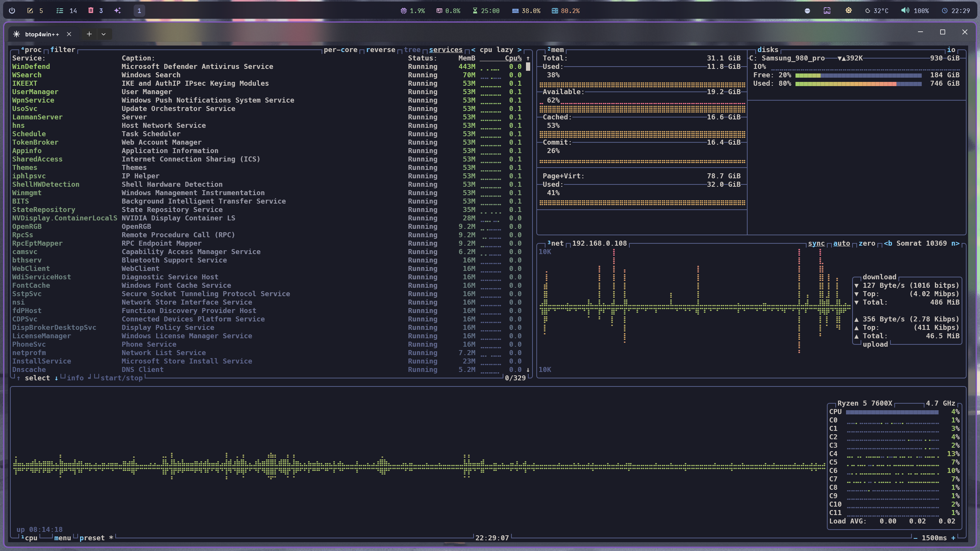Click info in proc footer
Viewport: 980px width, 551px height.
pos(75,378)
